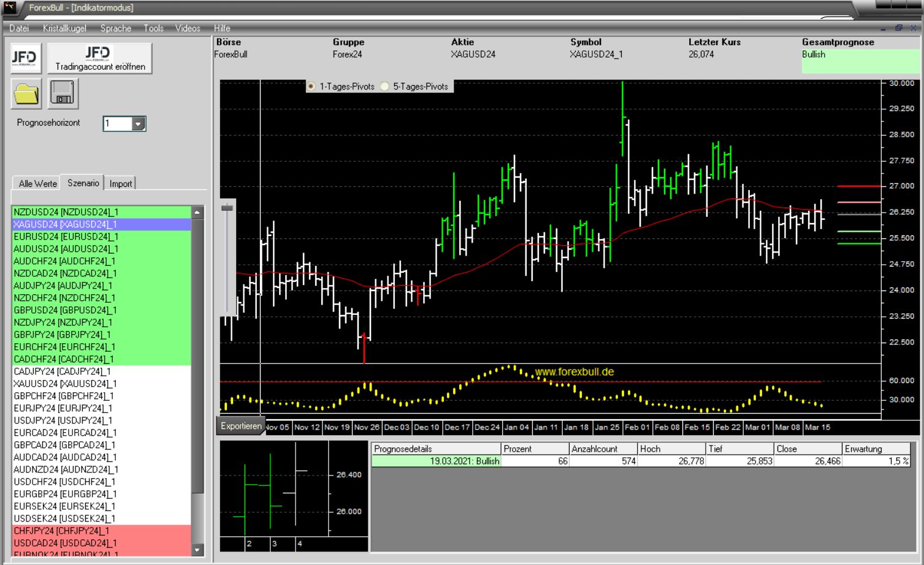The image size is (924, 565).
Task: Click the Anzahlcount column header
Action: tap(603, 449)
